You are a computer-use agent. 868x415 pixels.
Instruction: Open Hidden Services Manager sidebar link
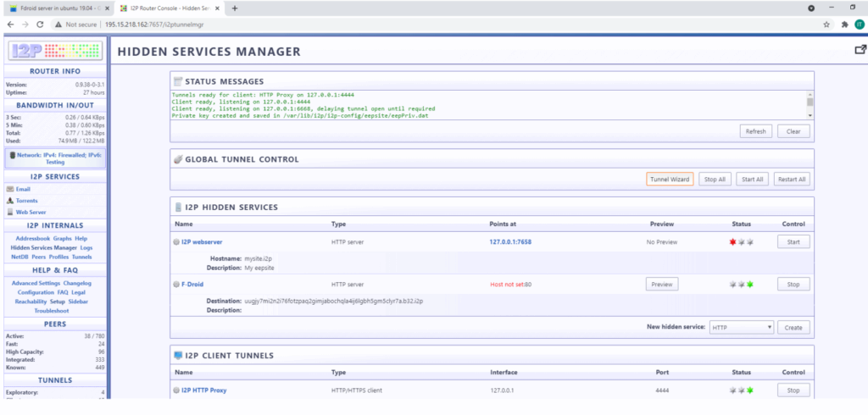click(44, 248)
